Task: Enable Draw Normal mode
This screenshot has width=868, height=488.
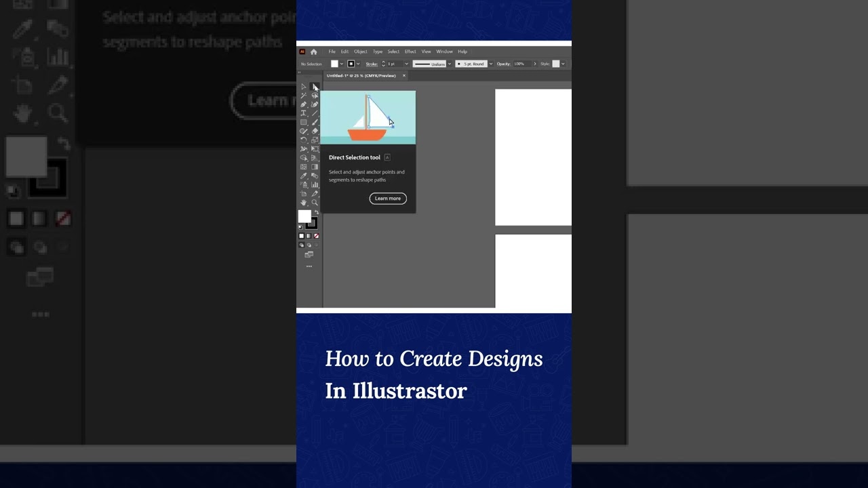Action: 302,245
